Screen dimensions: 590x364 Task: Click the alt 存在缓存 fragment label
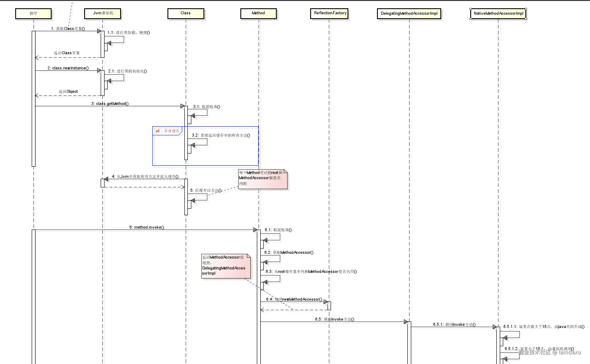click(167, 131)
